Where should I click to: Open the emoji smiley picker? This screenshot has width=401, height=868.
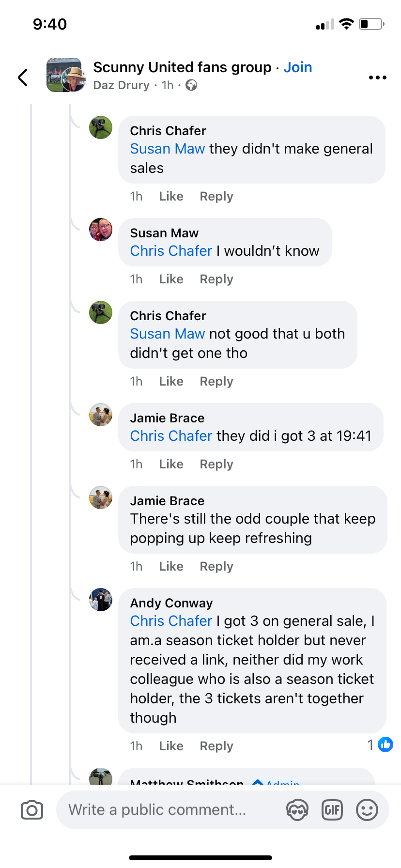(x=367, y=810)
